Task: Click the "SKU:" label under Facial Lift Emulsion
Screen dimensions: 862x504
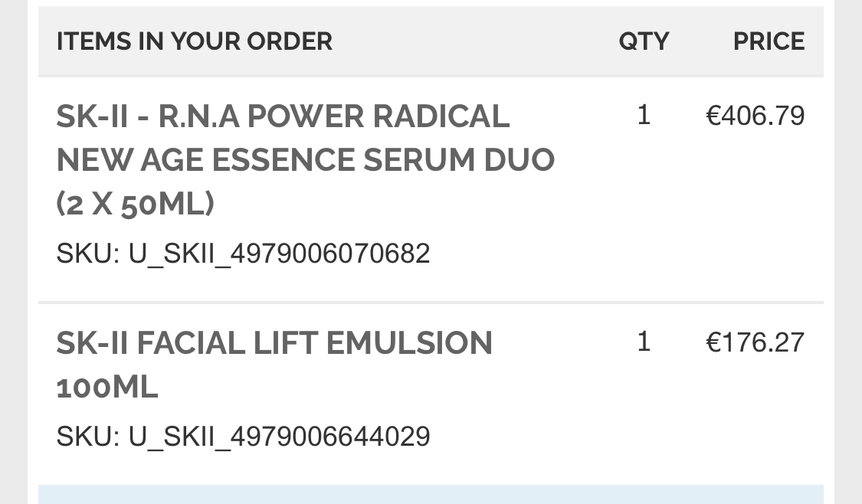Action: (x=87, y=437)
